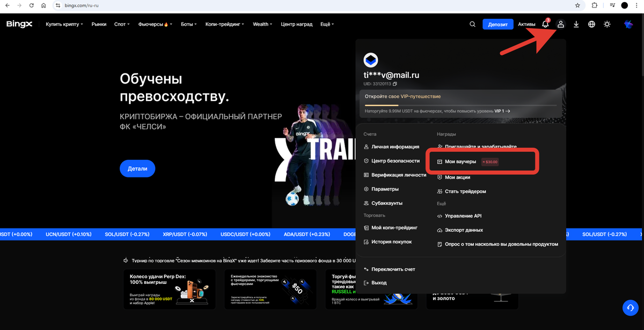Click USDC/USDT (+0.00%) ticker
This screenshot has width=644, height=330.
[246, 234]
